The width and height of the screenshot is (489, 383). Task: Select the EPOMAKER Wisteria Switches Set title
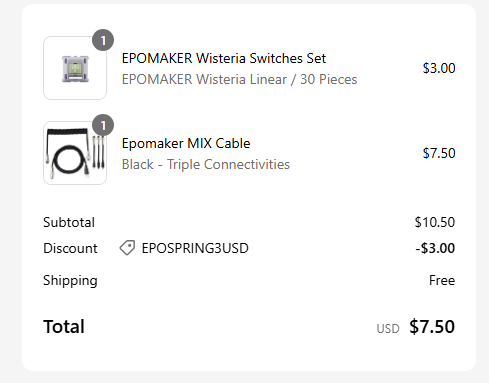click(x=224, y=58)
